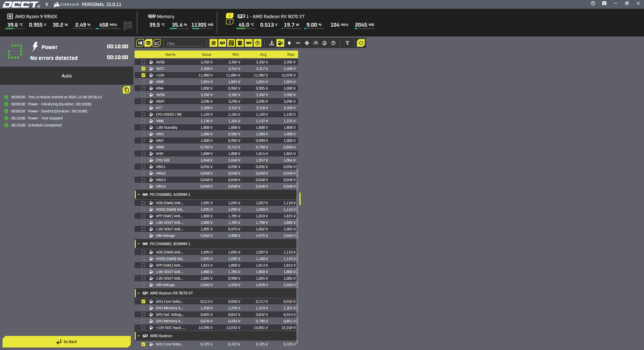Image resolution: width=644 pixels, height=350 pixels.
Task: Toggle motherboard sensors filter
Action: pyautogui.click(x=231, y=43)
